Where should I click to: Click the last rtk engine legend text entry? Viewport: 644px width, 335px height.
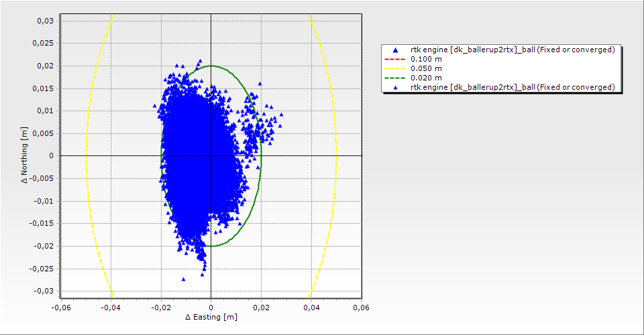tap(513, 87)
